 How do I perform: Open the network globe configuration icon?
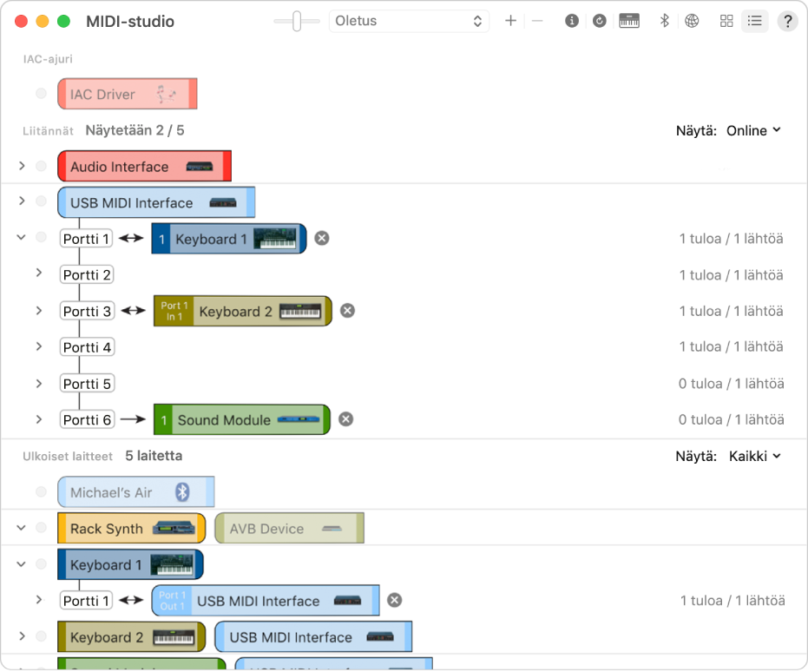pos(692,21)
